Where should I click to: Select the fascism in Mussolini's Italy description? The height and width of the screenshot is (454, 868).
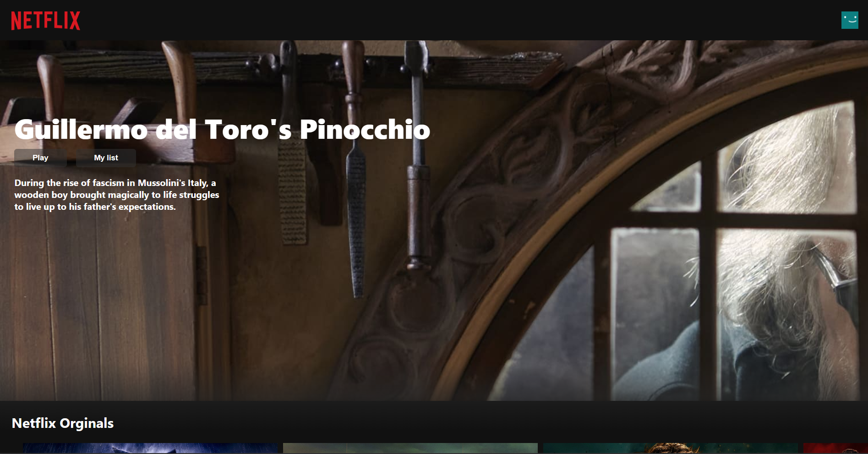pyautogui.click(x=117, y=195)
